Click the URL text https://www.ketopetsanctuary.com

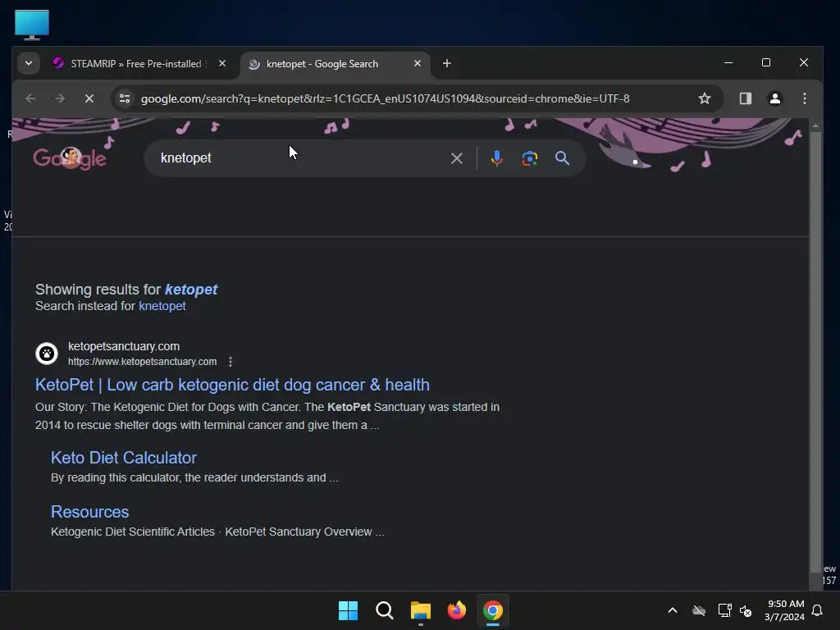click(x=143, y=362)
